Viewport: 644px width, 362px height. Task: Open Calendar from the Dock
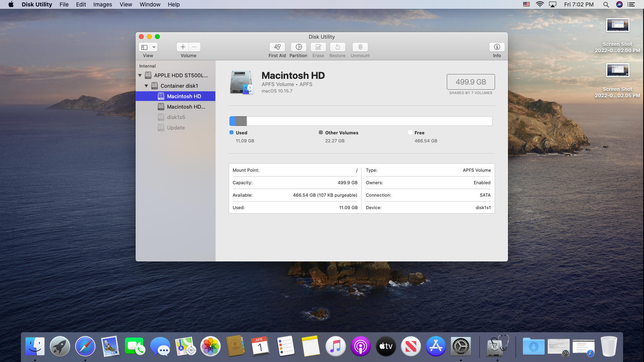tap(260, 346)
